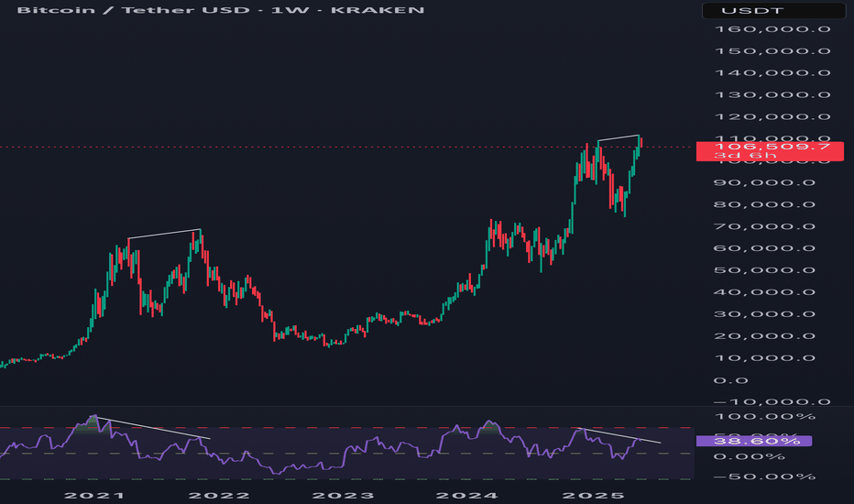Click the 120,000.0 price axis label
This screenshot has width=854, height=504.
(772, 116)
